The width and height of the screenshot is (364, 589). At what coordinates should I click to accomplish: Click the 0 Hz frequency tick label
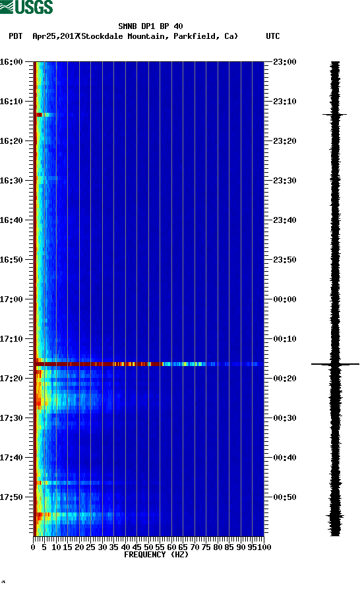(x=33, y=547)
